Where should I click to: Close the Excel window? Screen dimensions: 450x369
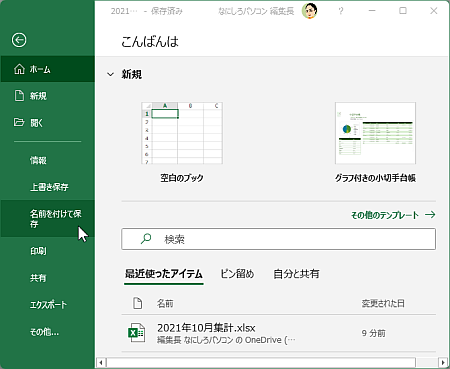click(433, 11)
